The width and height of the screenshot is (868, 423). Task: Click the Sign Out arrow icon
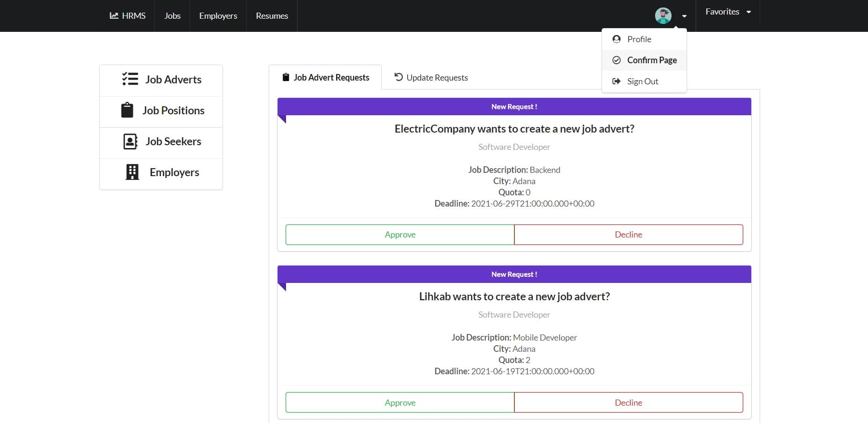(x=616, y=81)
